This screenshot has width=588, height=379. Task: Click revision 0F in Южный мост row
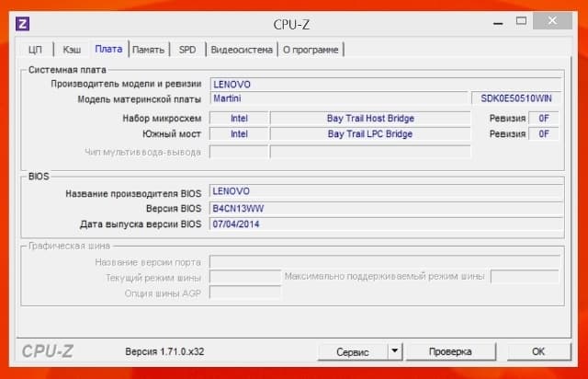544,134
